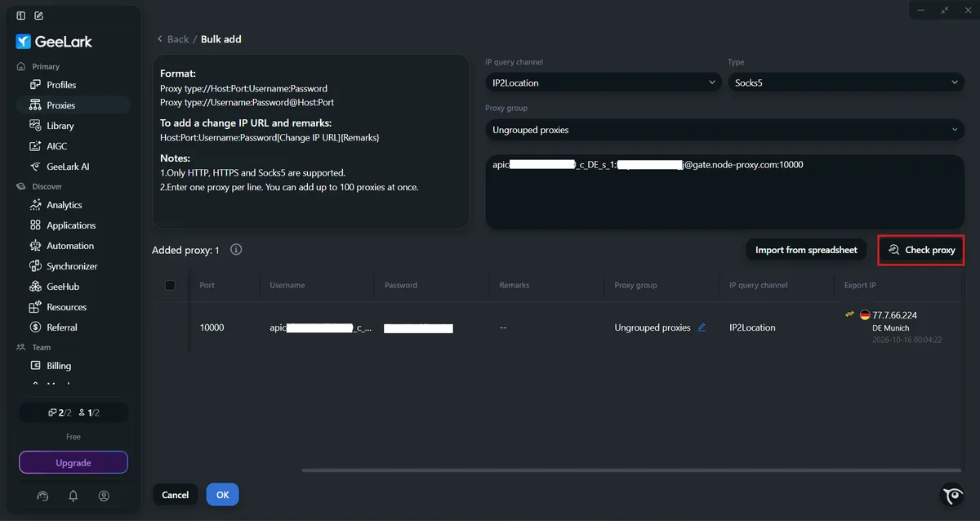Click the Proxy group column header
Image resolution: width=980 pixels, height=521 pixels.
[636, 285]
